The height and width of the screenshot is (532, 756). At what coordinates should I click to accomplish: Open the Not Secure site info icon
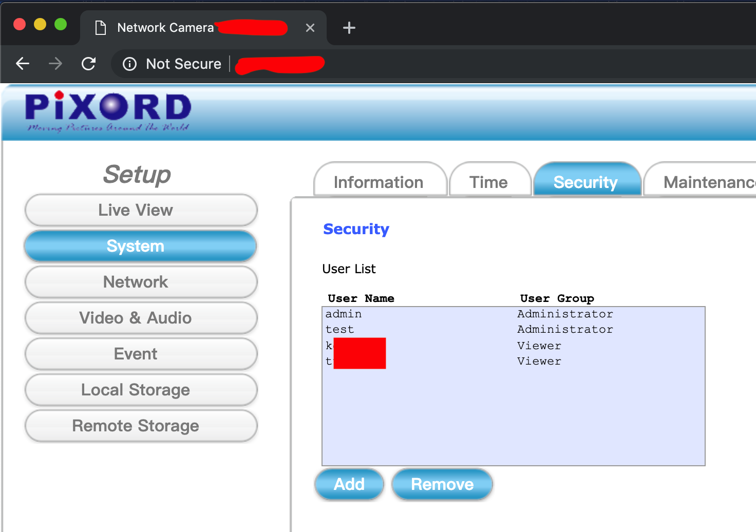pyautogui.click(x=129, y=64)
